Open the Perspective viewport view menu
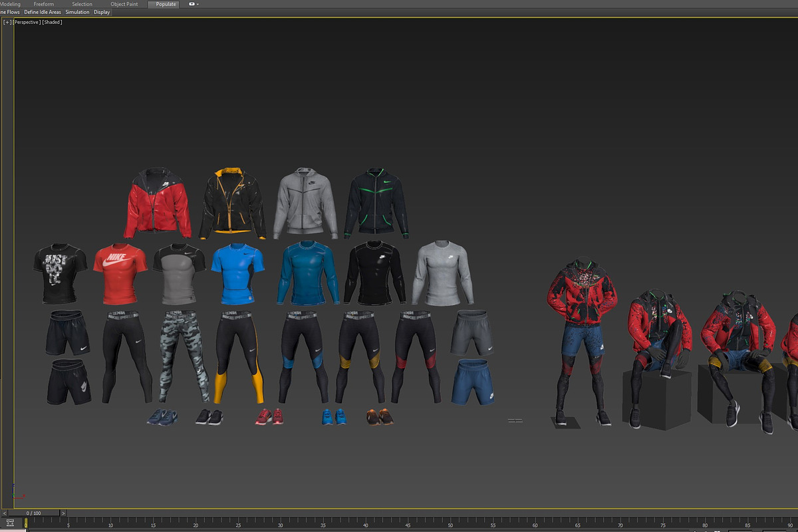The image size is (798, 532). coord(27,22)
